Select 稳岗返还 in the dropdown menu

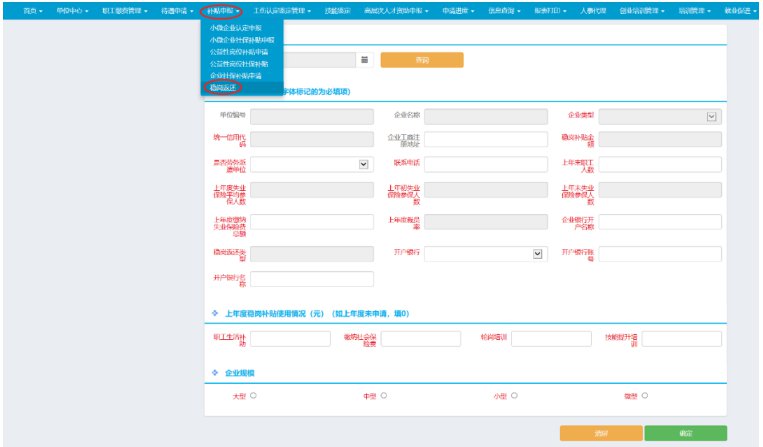pos(223,88)
